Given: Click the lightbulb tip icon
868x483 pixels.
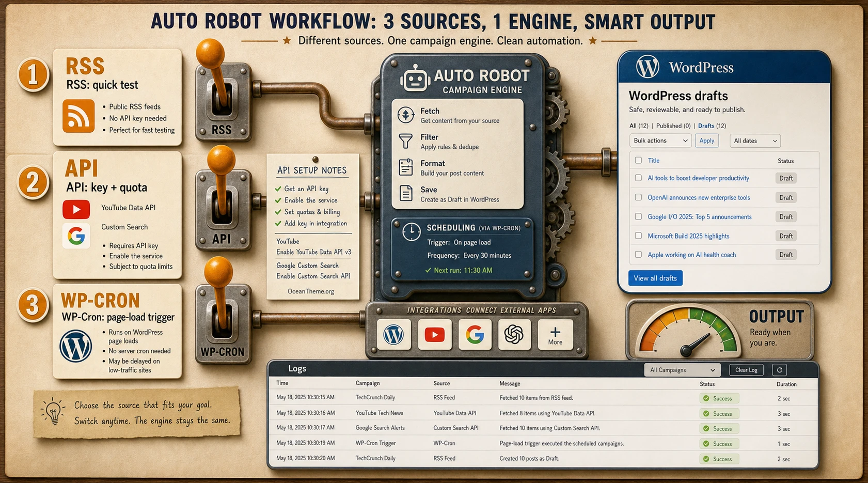Looking at the screenshot, I should click(53, 412).
